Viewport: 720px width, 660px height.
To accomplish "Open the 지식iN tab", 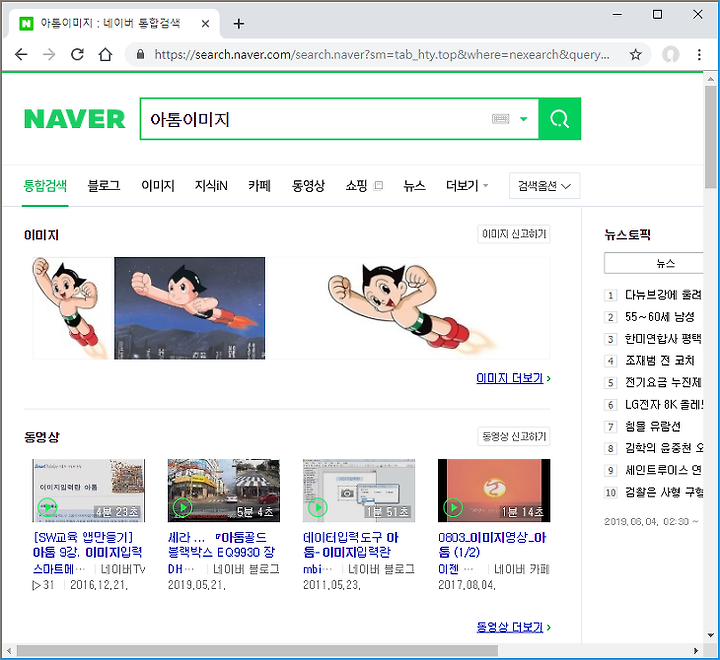I will [x=211, y=186].
